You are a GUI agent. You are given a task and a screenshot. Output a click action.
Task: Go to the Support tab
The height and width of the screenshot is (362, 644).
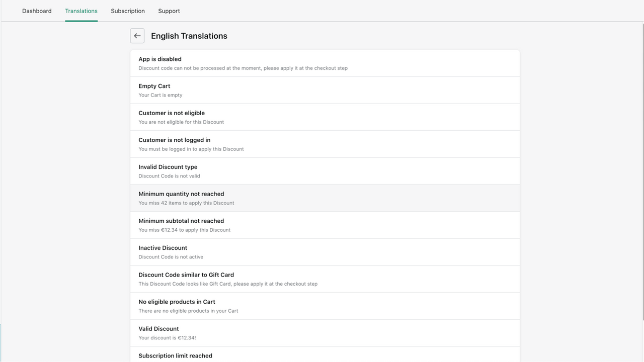point(169,11)
